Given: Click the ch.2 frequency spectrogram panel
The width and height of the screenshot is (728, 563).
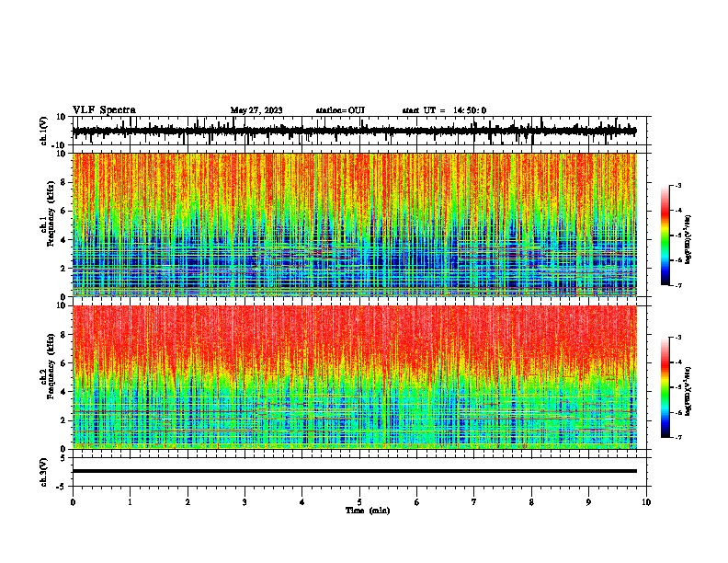Looking at the screenshot, I should coord(355,377).
